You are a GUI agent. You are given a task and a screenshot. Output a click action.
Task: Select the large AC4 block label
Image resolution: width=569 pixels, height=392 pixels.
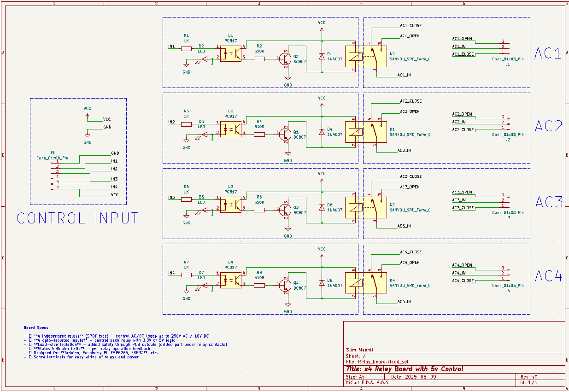pyautogui.click(x=548, y=276)
